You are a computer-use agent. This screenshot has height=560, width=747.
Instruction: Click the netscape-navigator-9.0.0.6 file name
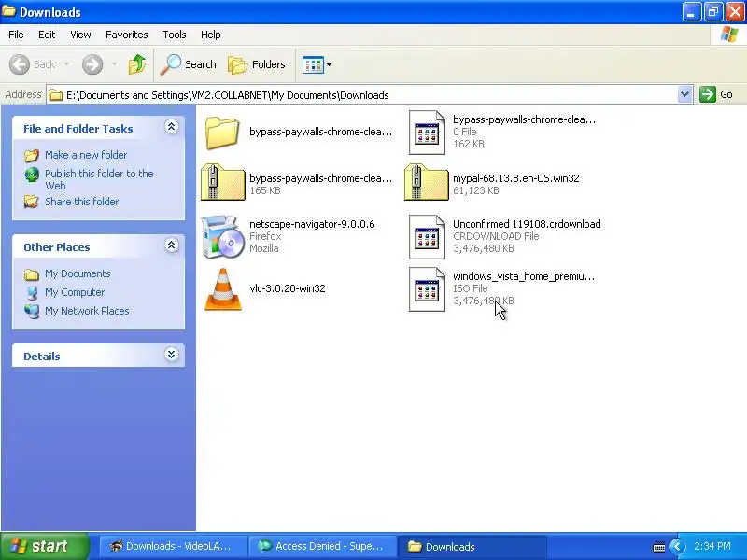pyautogui.click(x=312, y=224)
